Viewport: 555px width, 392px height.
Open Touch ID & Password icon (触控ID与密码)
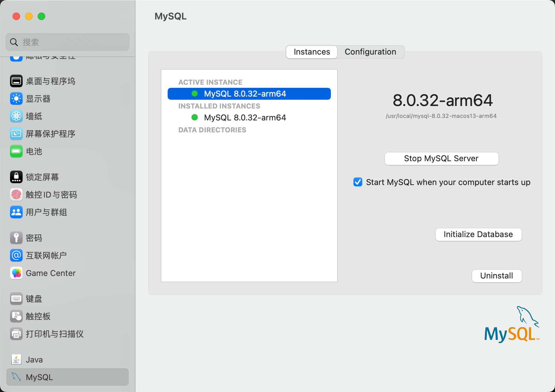pos(16,195)
